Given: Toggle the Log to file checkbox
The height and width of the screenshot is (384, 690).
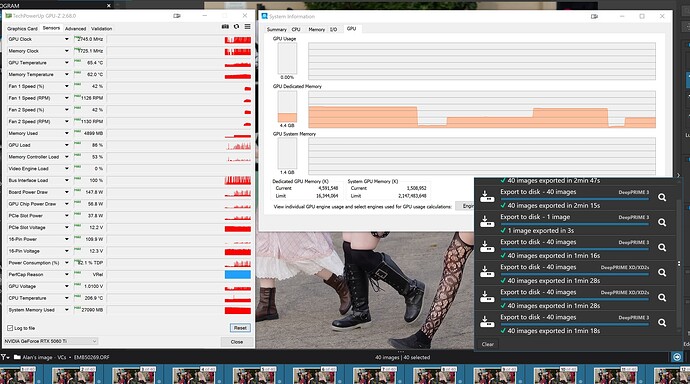Looking at the screenshot, I should click(x=10, y=328).
